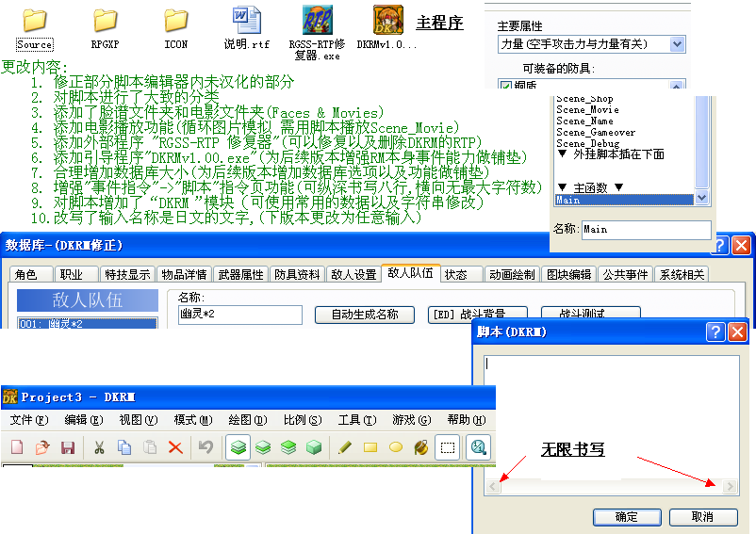Viewport: 756px width, 534px height.
Task: Launch the DKRMv1.0 program icon
Action: pyautogui.click(x=388, y=20)
